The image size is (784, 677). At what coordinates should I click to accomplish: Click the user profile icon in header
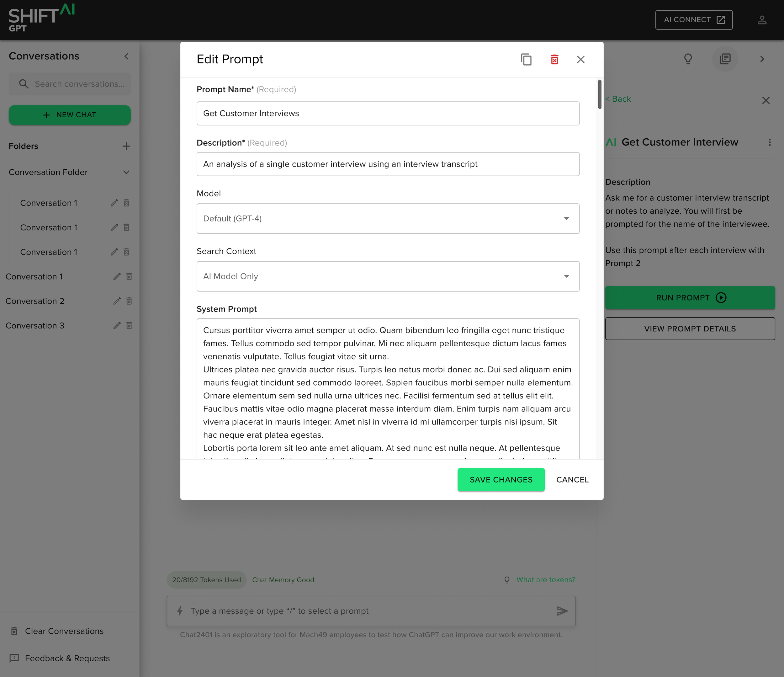pos(762,20)
